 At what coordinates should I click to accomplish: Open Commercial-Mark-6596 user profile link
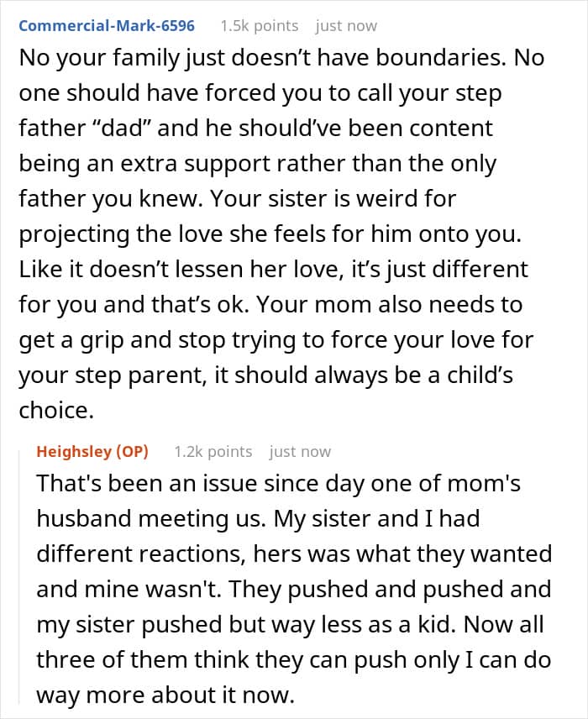click(x=106, y=25)
